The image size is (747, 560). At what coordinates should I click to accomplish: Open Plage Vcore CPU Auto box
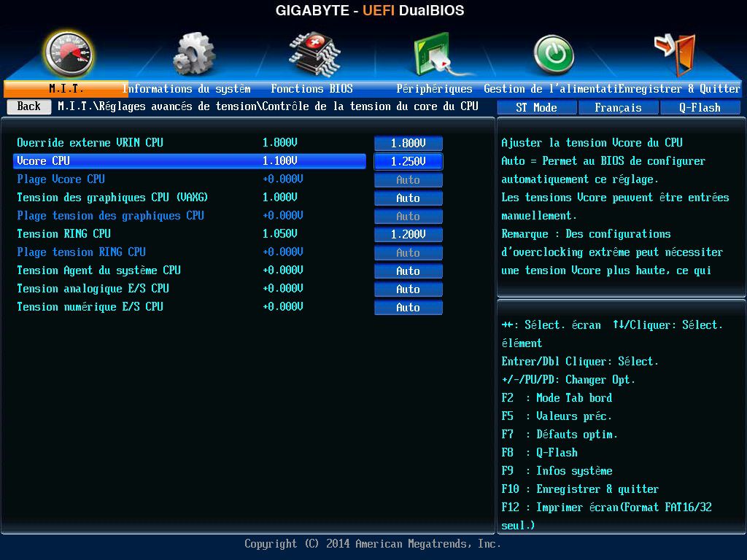click(x=409, y=180)
